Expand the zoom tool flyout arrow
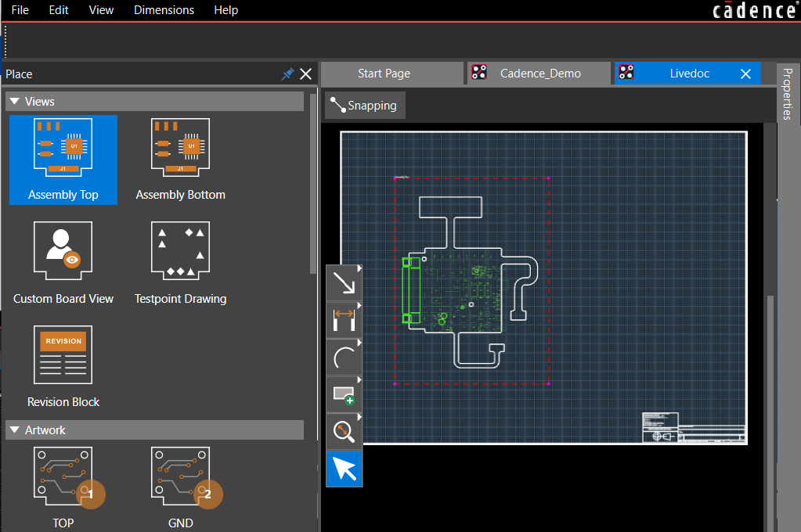This screenshot has width=801, height=532. click(x=359, y=417)
